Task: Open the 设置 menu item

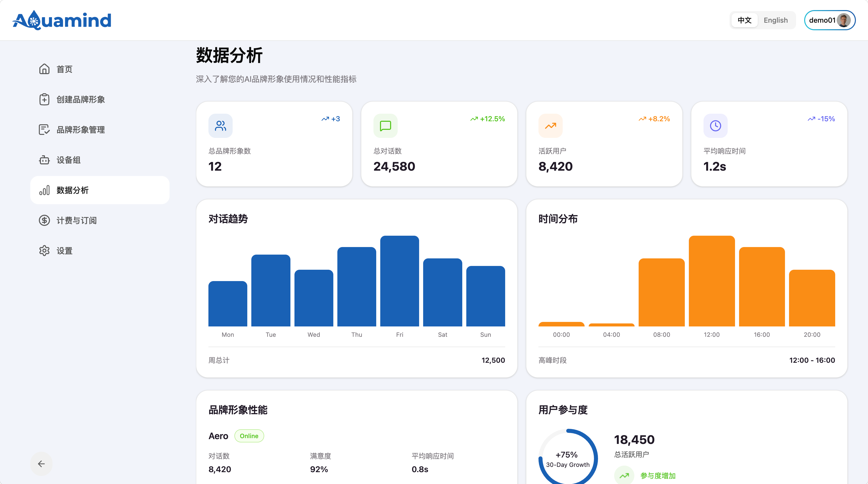Action: coord(100,251)
